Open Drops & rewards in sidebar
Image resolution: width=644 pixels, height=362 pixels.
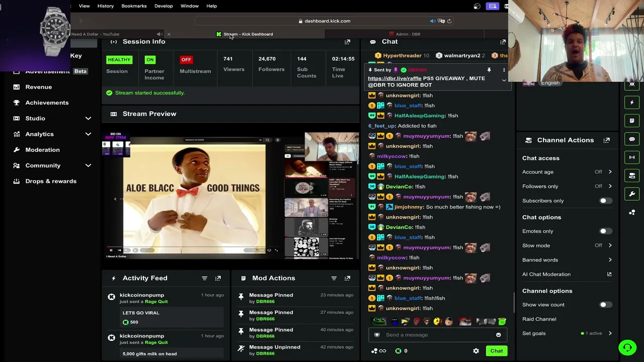51,181
